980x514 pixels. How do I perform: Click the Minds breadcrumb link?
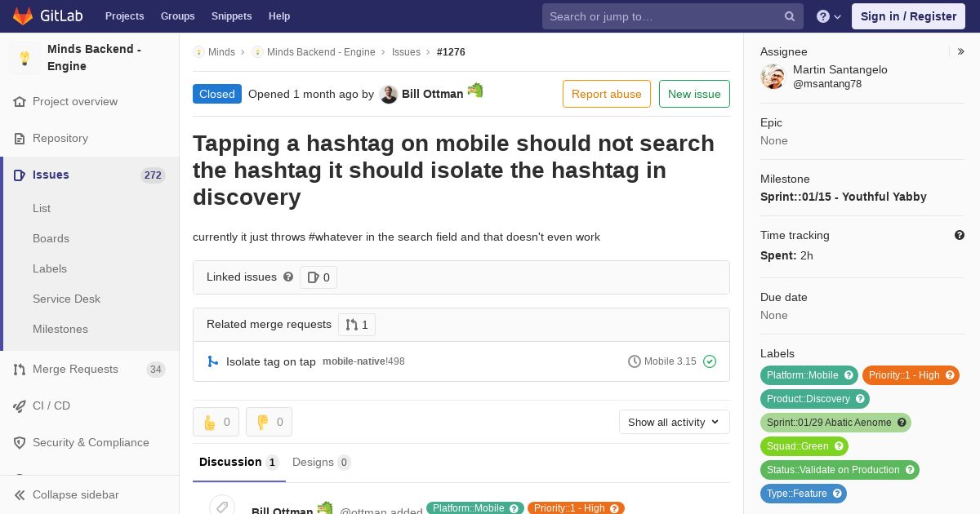point(221,52)
